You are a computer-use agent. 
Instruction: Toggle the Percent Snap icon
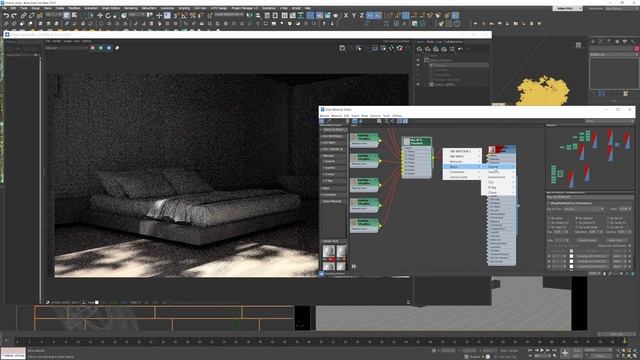[x=193, y=16]
